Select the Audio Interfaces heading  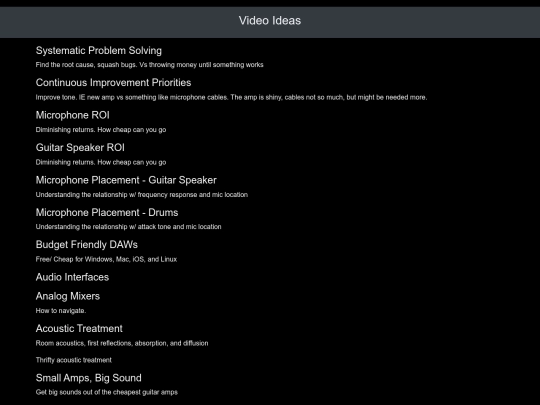(72, 277)
